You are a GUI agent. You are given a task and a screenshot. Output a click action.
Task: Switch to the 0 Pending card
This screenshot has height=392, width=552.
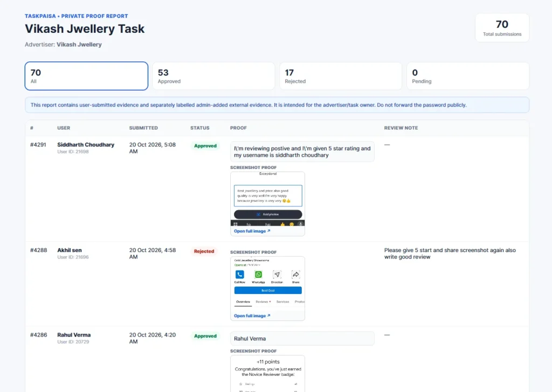click(468, 76)
